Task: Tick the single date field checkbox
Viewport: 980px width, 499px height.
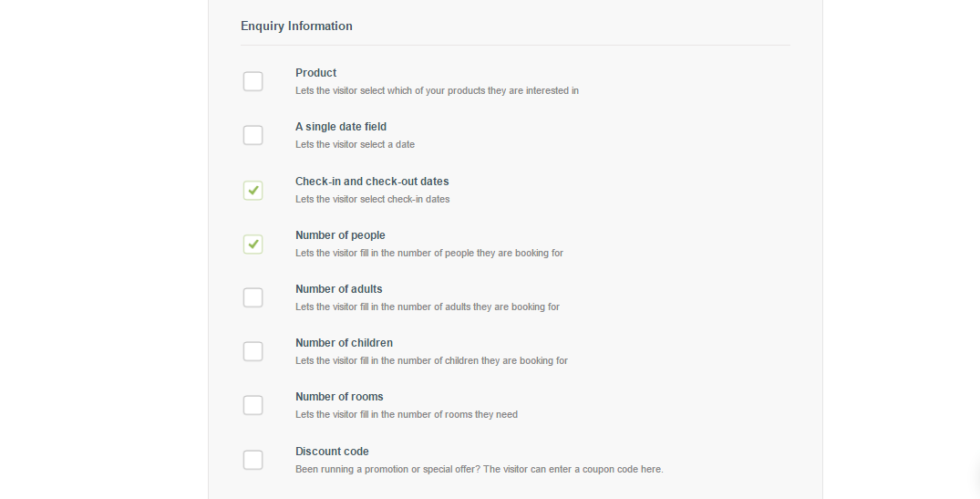Action: (253, 135)
